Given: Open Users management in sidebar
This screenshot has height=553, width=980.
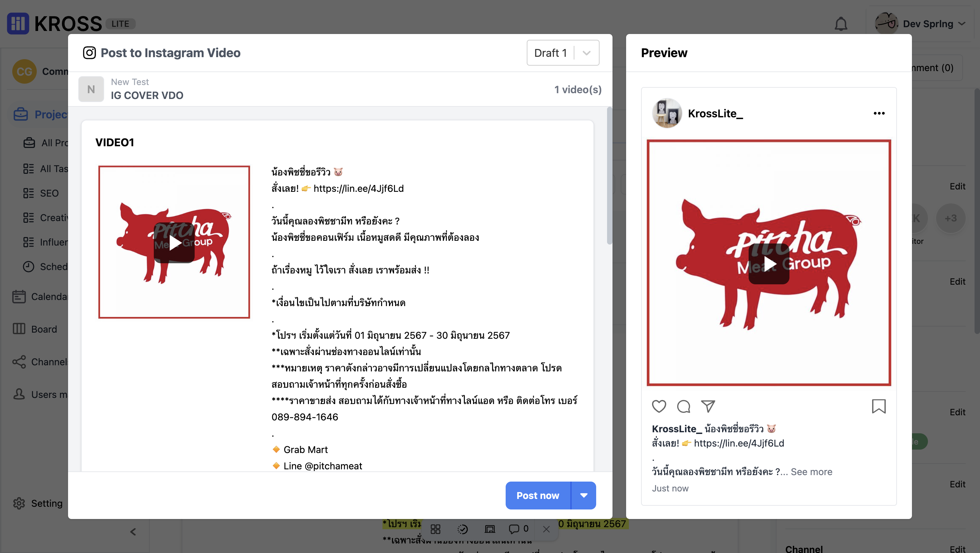Looking at the screenshot, I should tap(40, 395).
